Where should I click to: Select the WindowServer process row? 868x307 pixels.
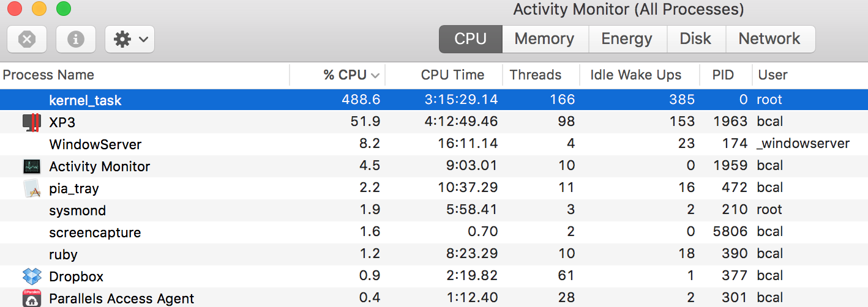point(434,144)
